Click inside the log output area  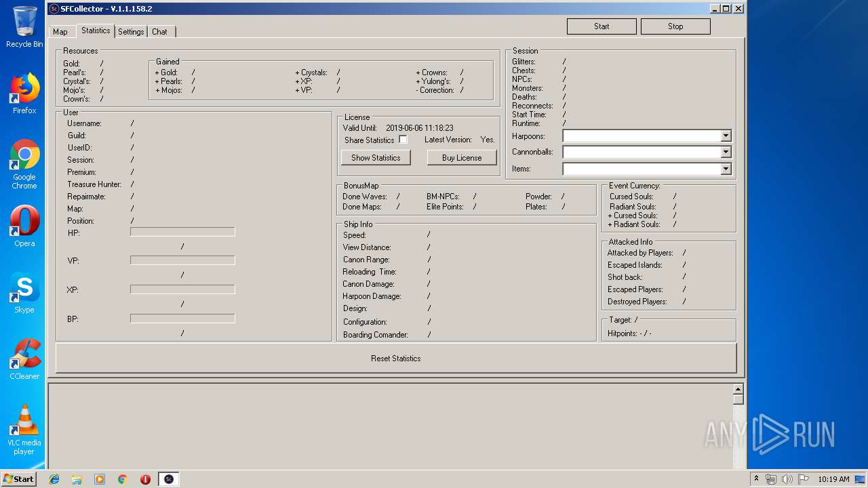[390, 426]
